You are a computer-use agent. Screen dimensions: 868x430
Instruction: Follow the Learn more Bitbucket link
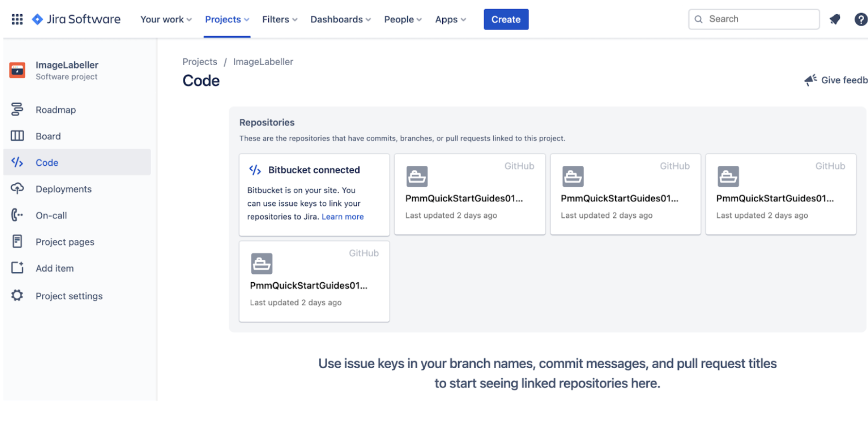point(342,216)
